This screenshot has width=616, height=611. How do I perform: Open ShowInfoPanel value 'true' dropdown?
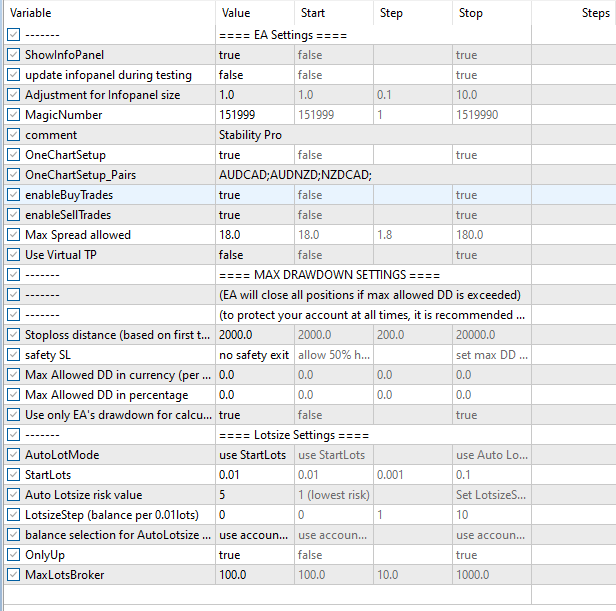(x=255, y=55)
